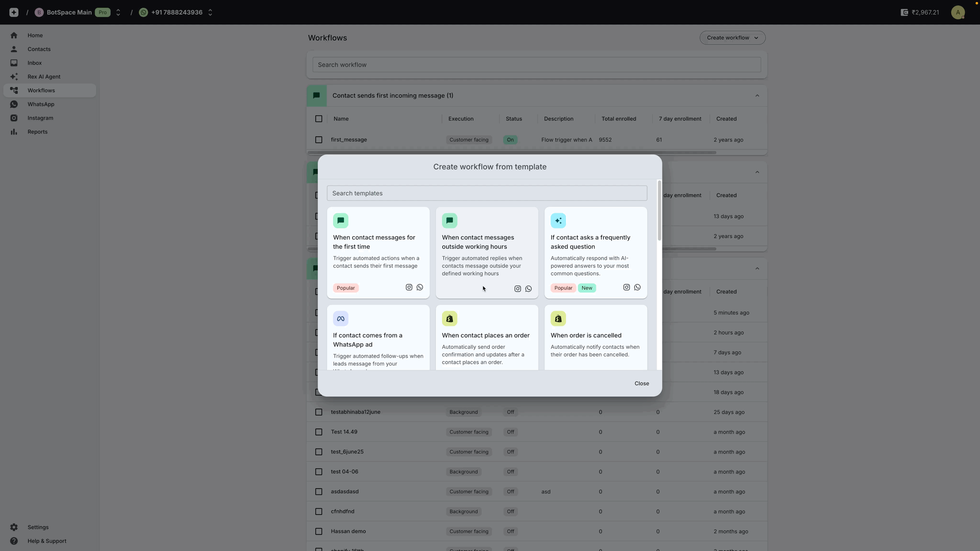Open the Inbox sidebar item

click(x=49, y=63)
